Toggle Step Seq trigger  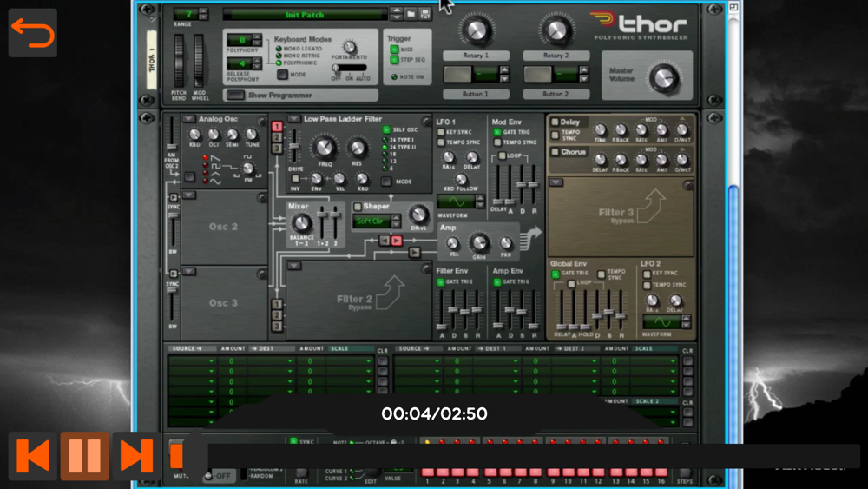tap(394, 59)
